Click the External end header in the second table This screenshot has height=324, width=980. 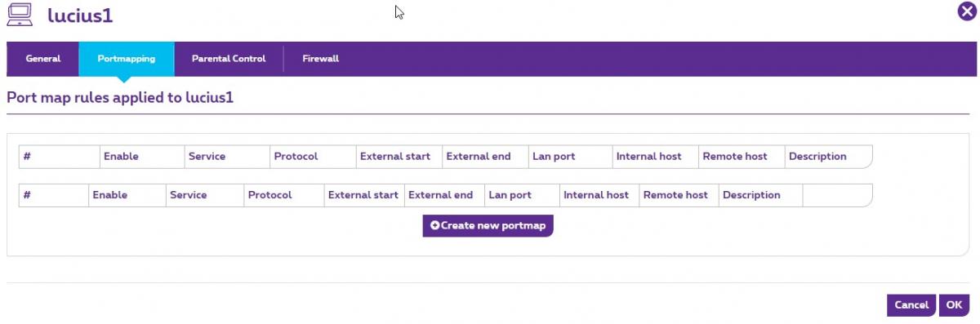click(x=440, y=195)
